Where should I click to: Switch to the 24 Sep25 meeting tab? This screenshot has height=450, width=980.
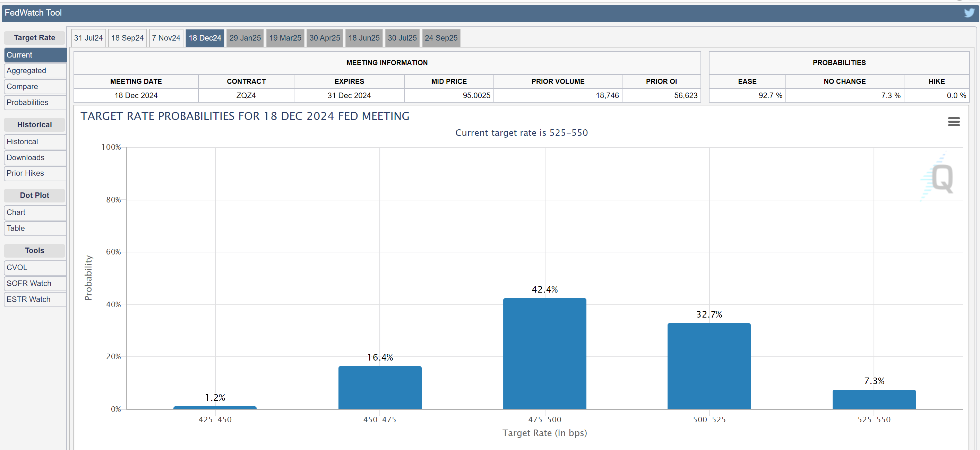(441, 38)
